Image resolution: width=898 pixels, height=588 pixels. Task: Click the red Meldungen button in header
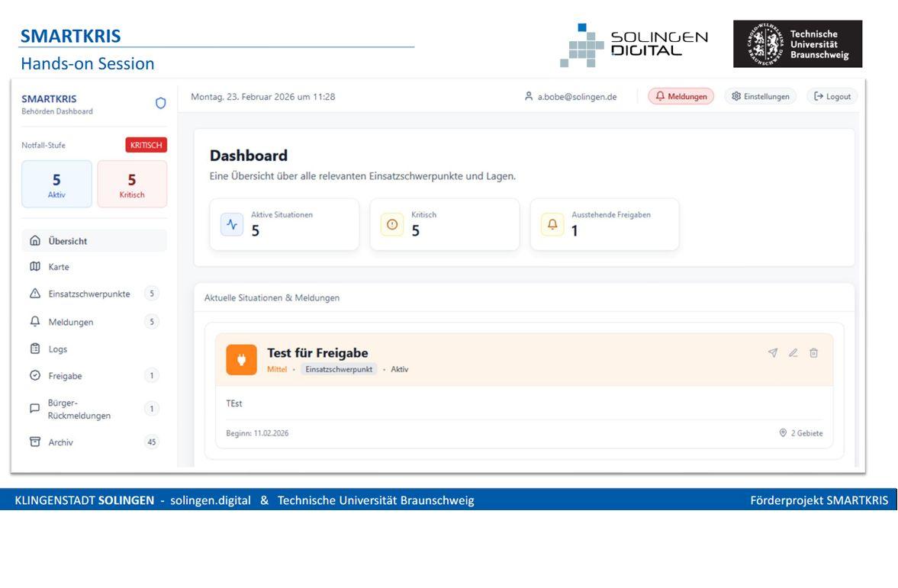point(681,96)
